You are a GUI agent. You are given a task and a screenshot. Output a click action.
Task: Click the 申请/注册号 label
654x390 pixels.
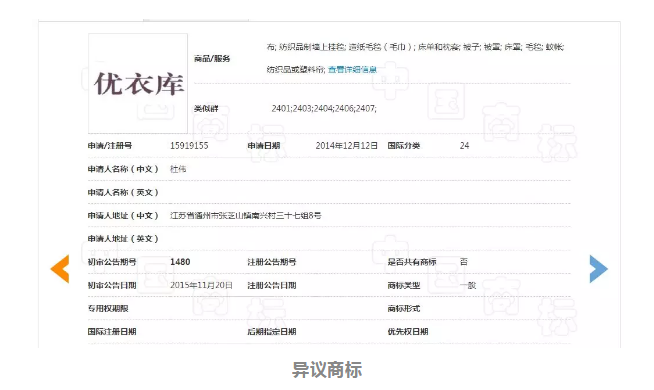click(x=110, y=146)
